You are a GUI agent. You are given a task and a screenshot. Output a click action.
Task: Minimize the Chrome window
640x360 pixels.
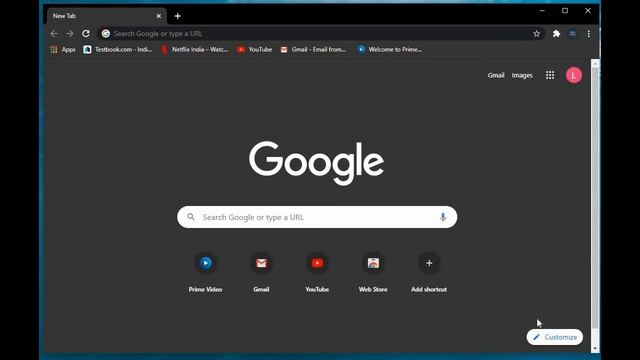click(542, 11)
